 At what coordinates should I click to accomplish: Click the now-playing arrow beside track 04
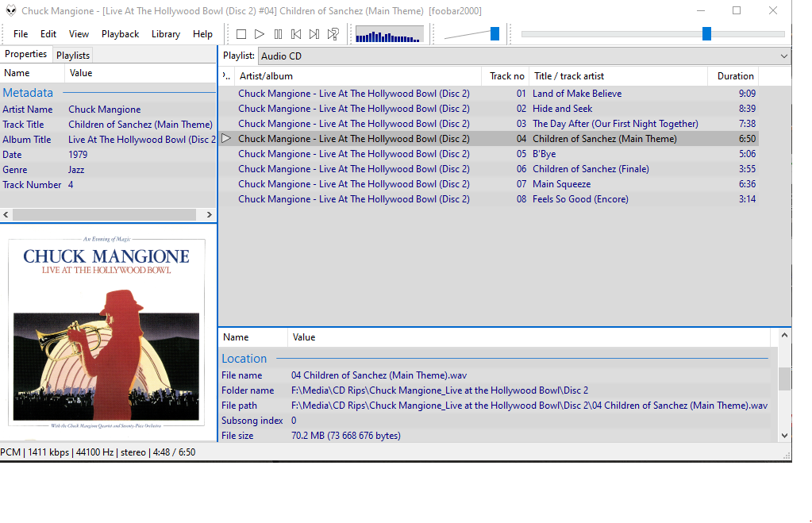226,138
